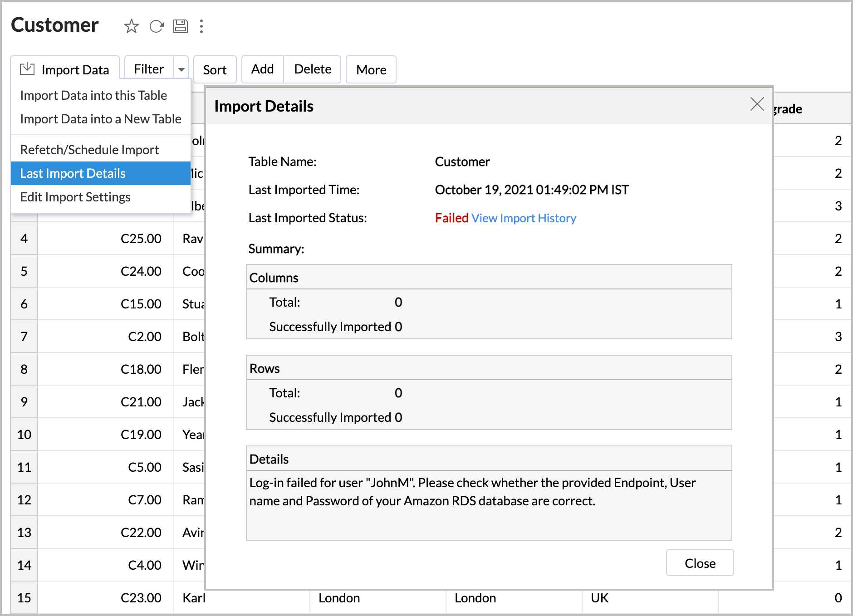
Task: Select Last Import Details menu entry
Action: [x=101, y=173]
